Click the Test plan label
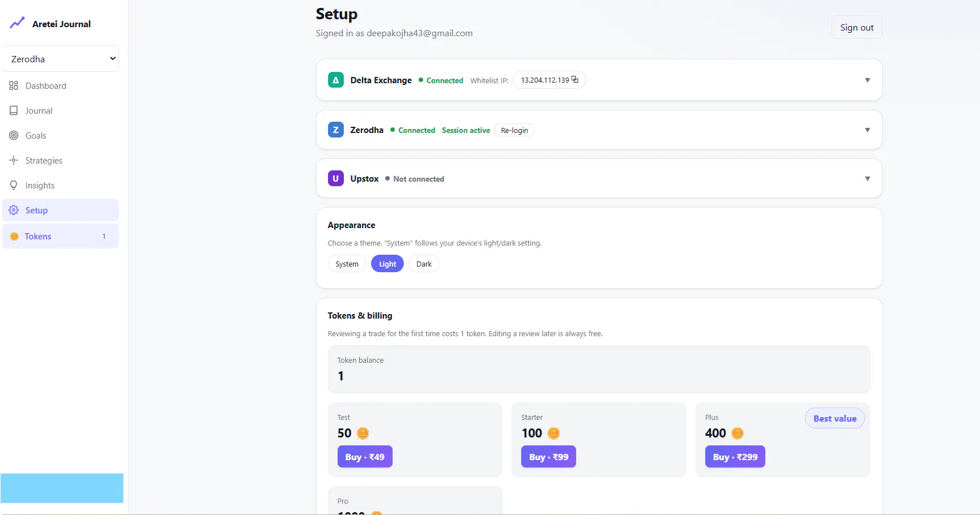 tap(344, 418)
